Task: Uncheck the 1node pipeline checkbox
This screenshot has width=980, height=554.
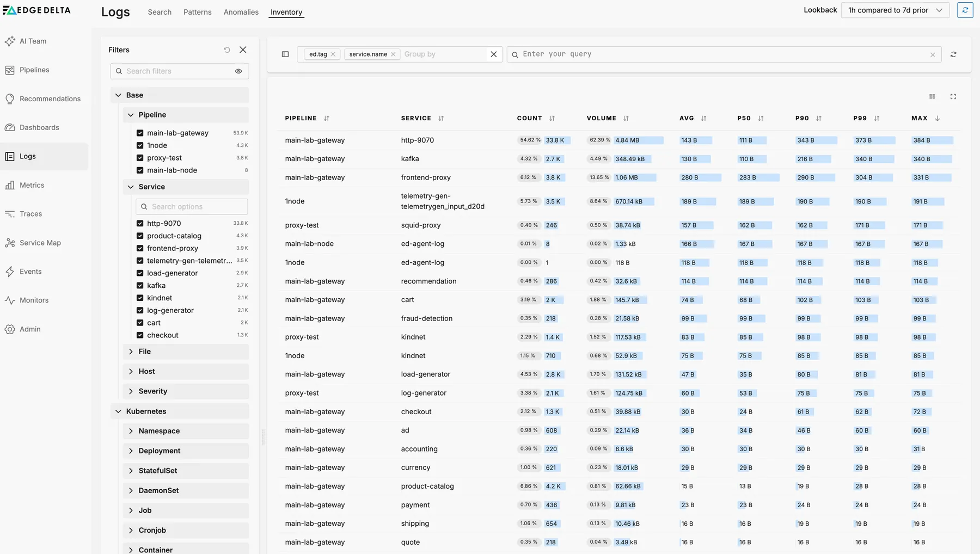Action: coord(140,146)
